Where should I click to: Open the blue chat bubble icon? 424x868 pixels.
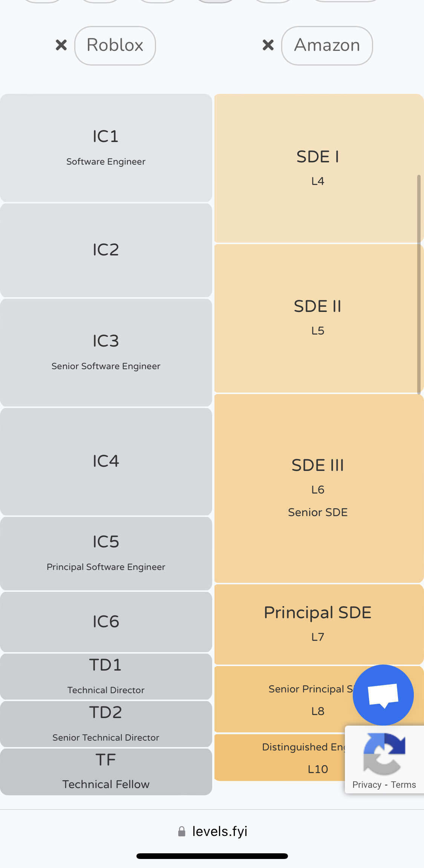click(383, 695)
